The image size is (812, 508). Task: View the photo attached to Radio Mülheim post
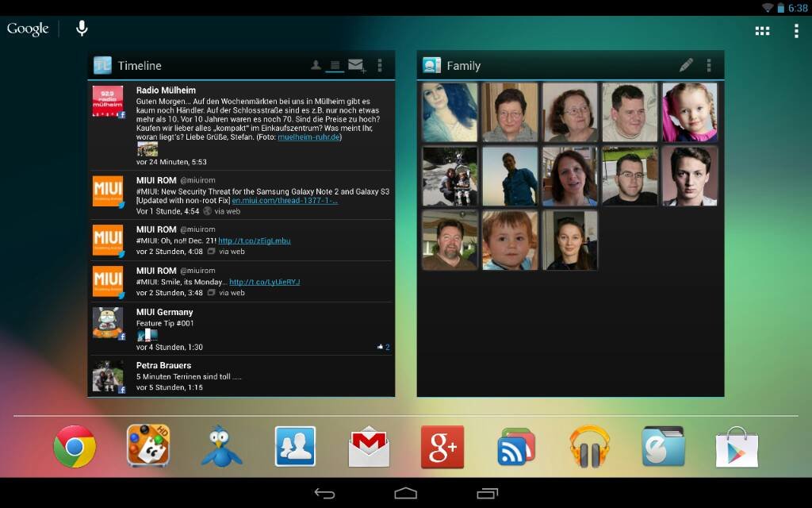(x=147, y=148)
